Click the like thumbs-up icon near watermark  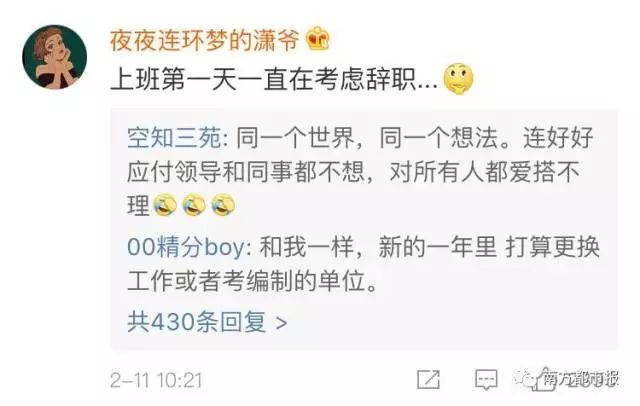coord(544,380)
